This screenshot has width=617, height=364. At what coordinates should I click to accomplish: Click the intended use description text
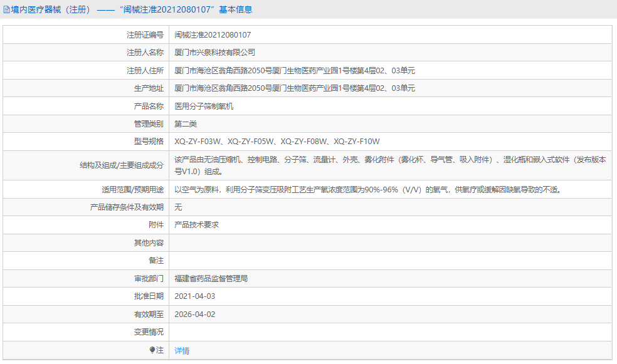[368, 190]
